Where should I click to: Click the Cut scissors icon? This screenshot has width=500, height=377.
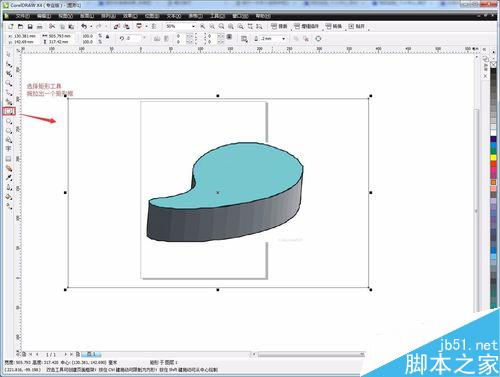click(52, 26)
